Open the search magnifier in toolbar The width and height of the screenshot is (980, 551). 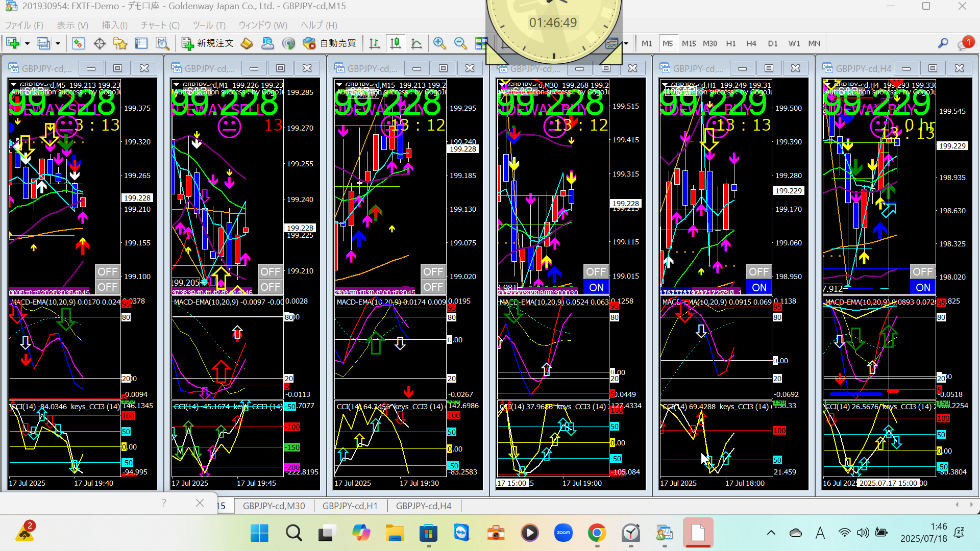point(943,43)
